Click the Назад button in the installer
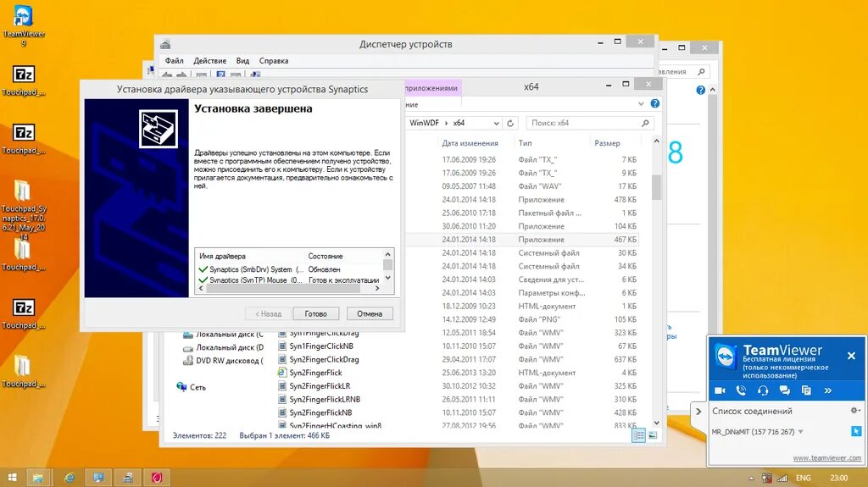Image resolution: width=868 pixels, height=487 pixels. 268,313
